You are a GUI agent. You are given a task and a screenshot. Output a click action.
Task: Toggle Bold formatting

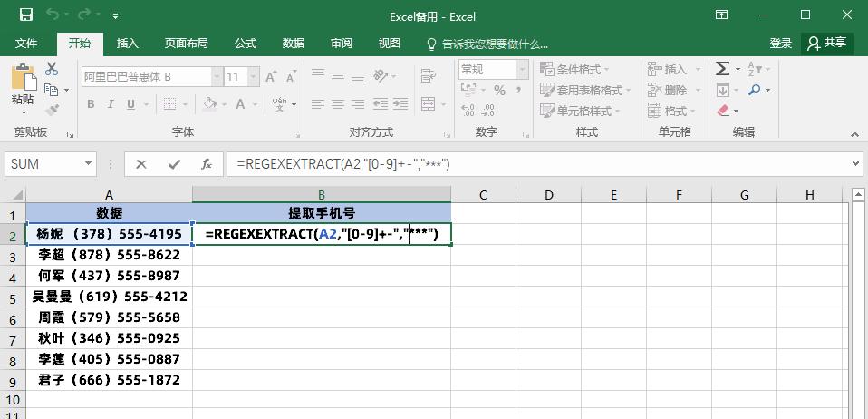click(91, 104)
